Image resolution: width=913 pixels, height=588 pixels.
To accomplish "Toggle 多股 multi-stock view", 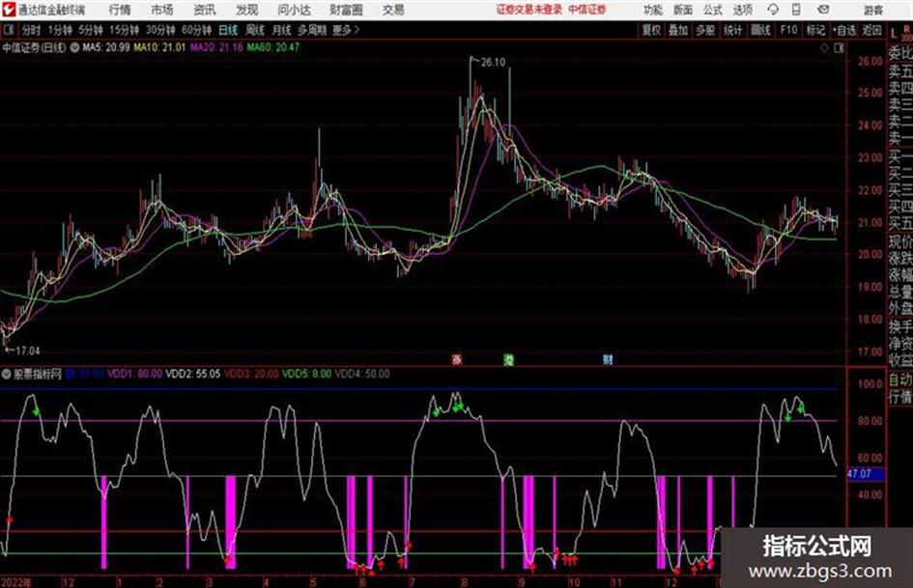I will 705,30.
